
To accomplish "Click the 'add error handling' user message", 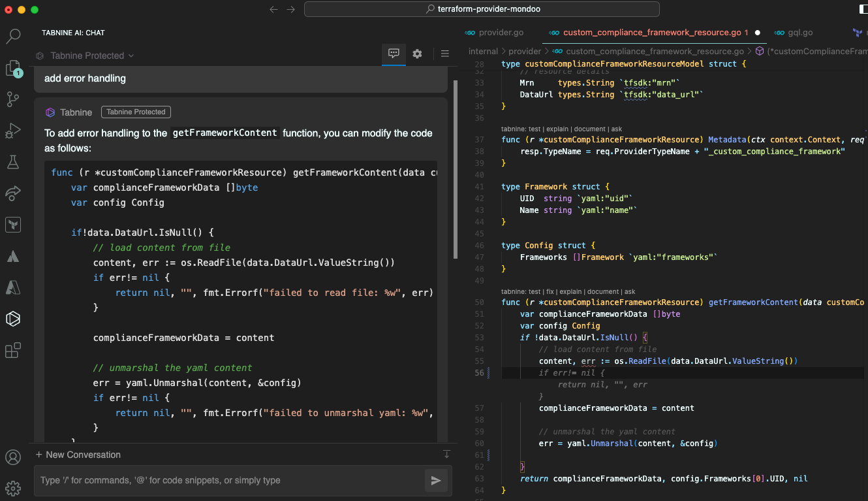I will tap(241, 78).
